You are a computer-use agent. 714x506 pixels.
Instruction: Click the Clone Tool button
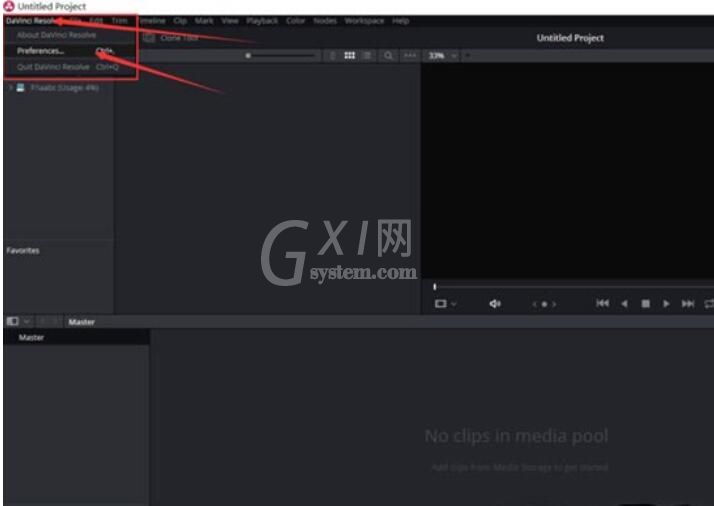click(x=171, y=38)
